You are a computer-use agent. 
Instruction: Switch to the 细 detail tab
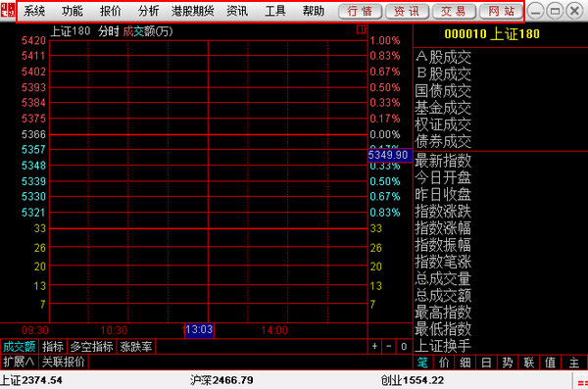coord(465,363)
